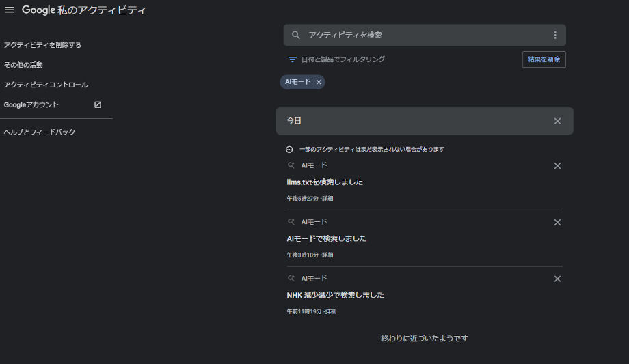Click the AIモード icon above llms.txt entry
This screenshot has height=364, width=629.
291,165
